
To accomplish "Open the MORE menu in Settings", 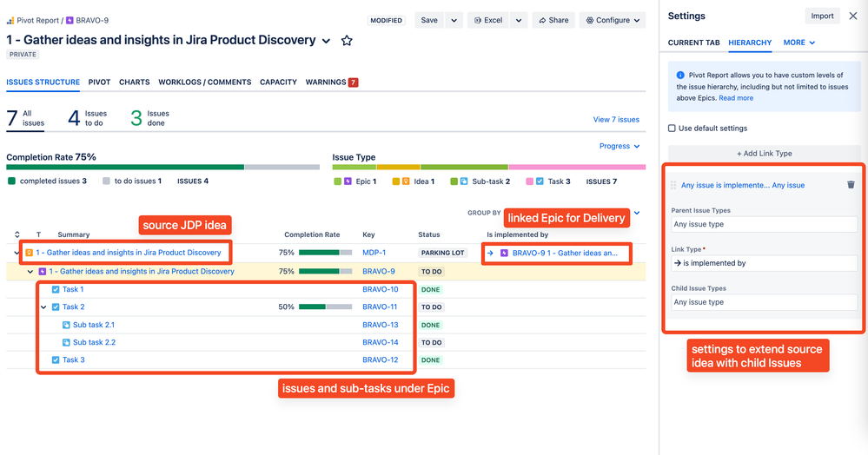I will click(x=798, y=43).
